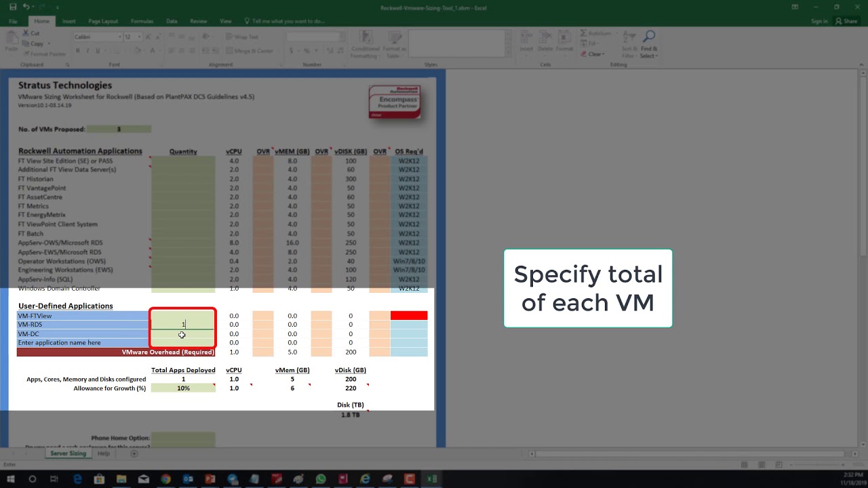Switch to the Page Layout tab
Viewport: 868px width, 488px height.
(103, 21)
